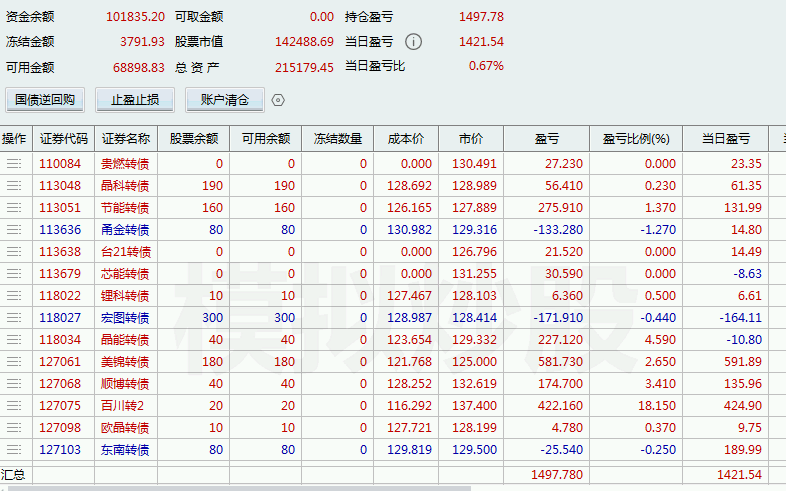Open the operation menu icon for 贵燃转债
This screenshot has height=491, width=786.
(14, 163)
